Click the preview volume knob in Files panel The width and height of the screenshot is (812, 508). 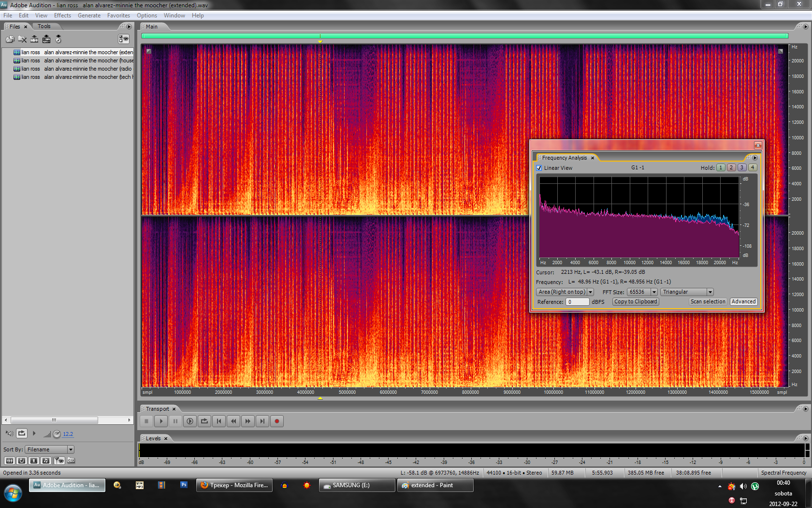click(57, 434)
